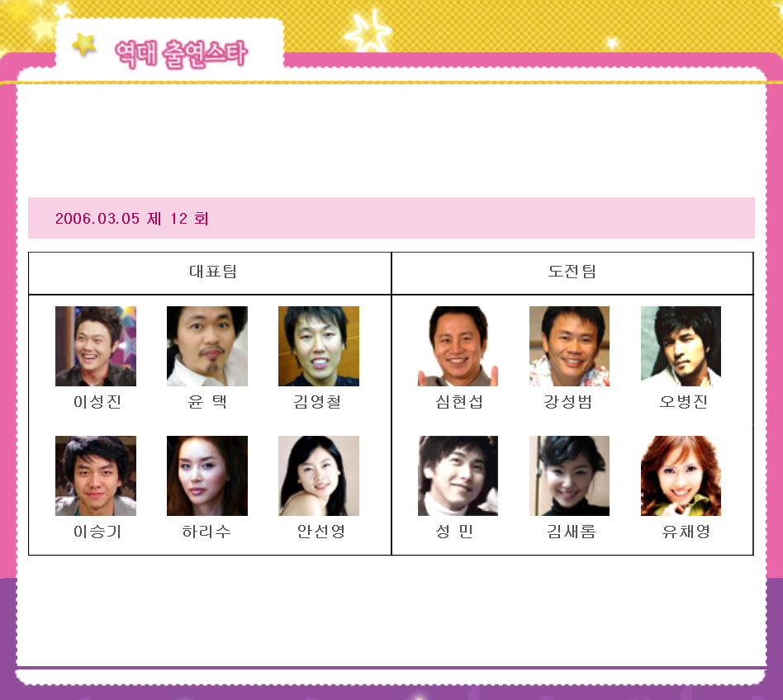The image size is (783, 700).
Task: Click the 안선영 photo
Action: [319, 475]
